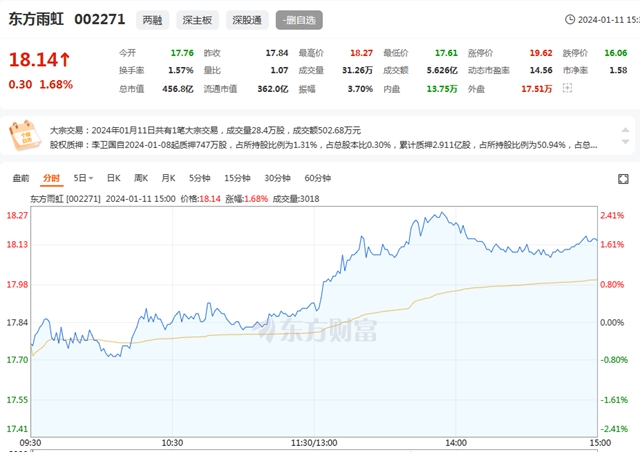Click the 最低价 value 17.61
Image resolution: width=640 pixels, height=452 pixels.
click(x=446, y=53)
